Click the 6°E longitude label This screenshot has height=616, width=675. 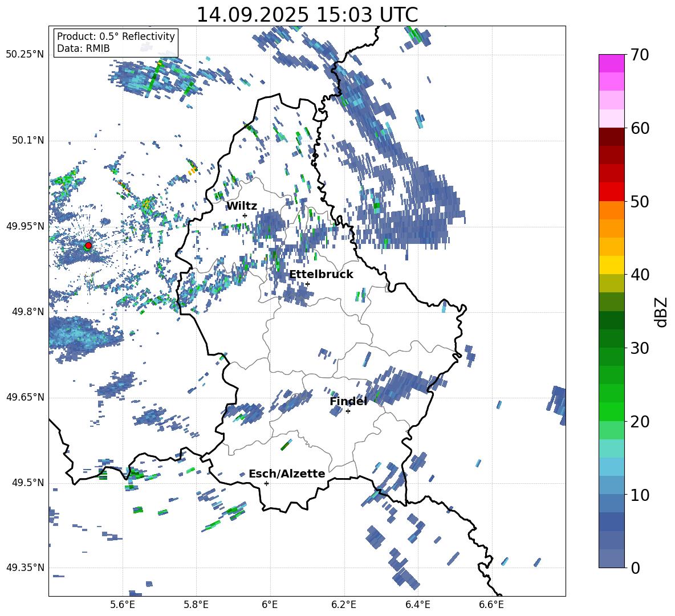(270, 605)
